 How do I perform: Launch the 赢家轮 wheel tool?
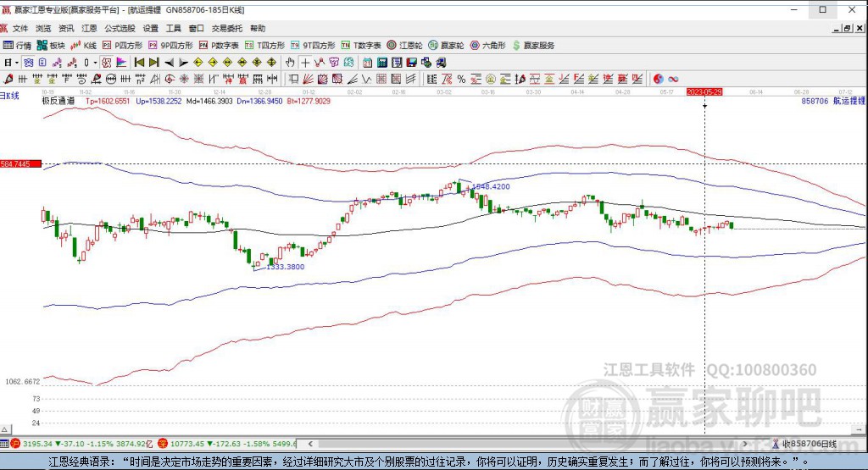(x=446, y=46)
